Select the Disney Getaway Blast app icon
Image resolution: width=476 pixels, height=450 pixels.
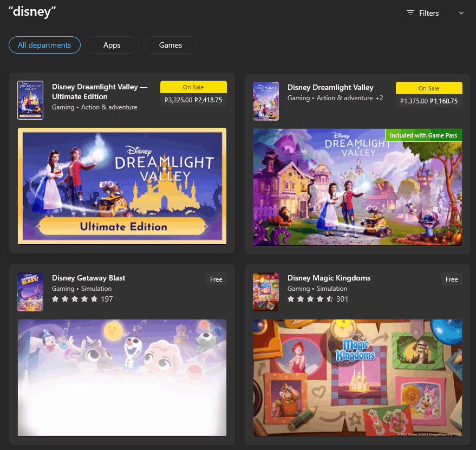tap(30, 291)
